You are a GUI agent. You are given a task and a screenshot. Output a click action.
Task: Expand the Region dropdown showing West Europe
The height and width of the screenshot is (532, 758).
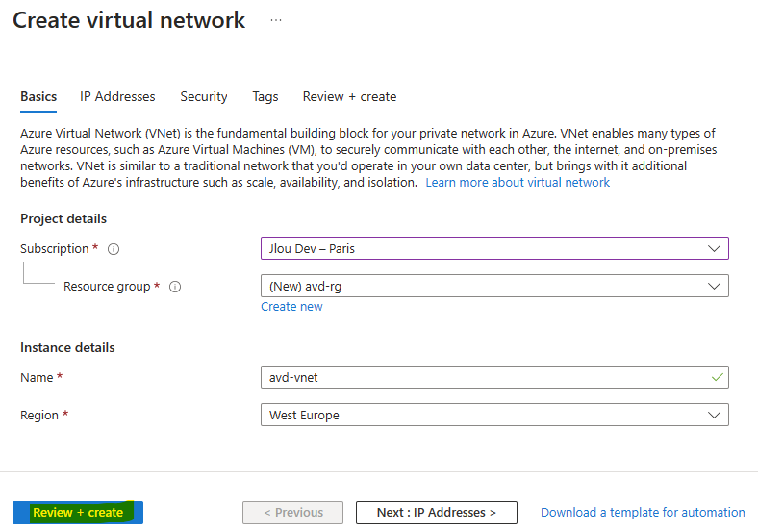click(x=494, y=415)
